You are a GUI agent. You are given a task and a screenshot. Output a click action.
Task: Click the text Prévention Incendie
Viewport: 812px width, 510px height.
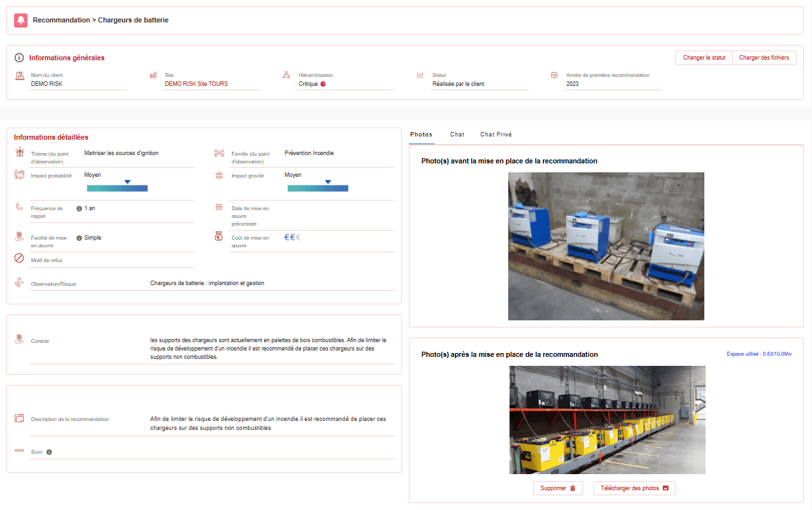coord(309,153)
